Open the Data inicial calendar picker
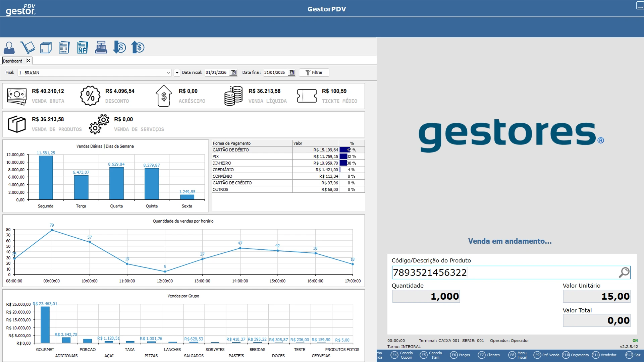 (233, 73)
